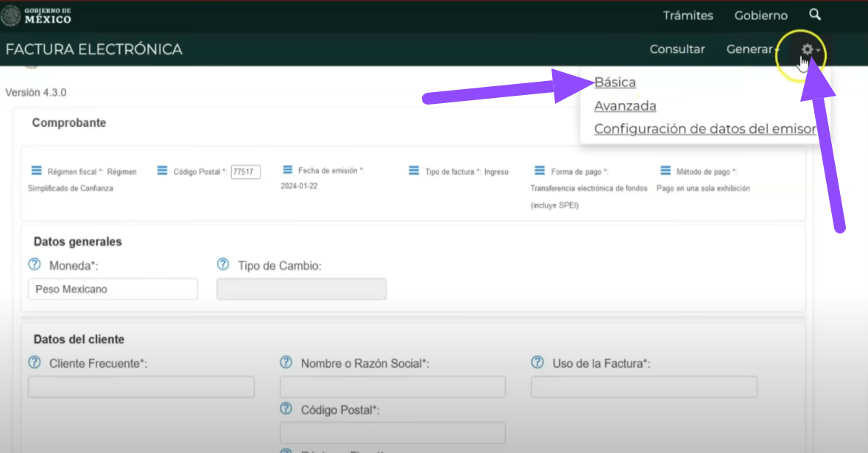Expand the Generar dropdown menu
The height and width of the screenshot is (453, 868).
pyautogui.click(x=751, y=49)
